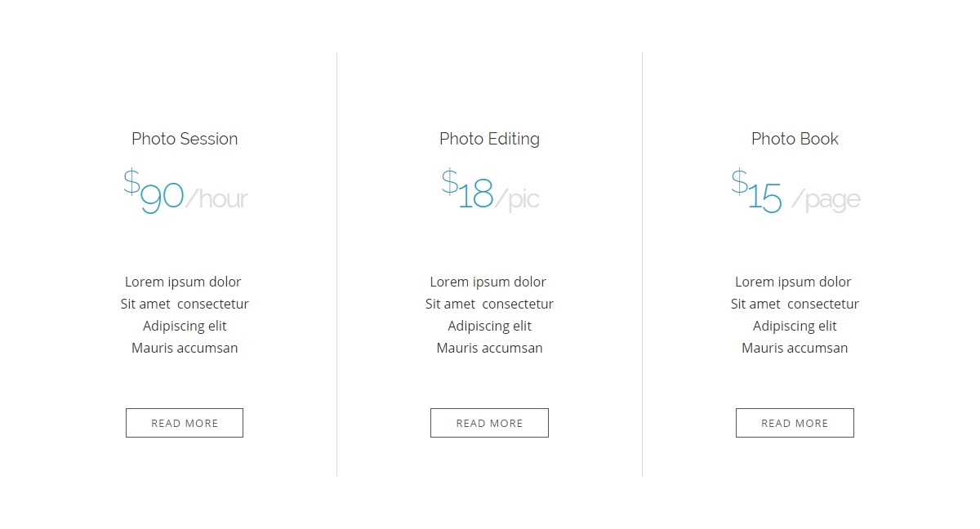
Task: Click Read More under Photo Book
Action: coord(795,423)
